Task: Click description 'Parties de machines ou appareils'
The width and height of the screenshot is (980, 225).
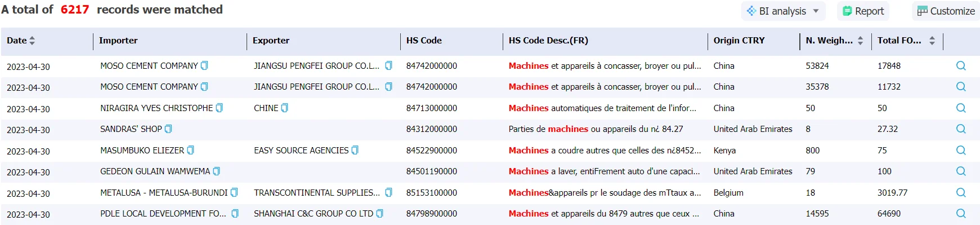Action: [x=596, y=129]
